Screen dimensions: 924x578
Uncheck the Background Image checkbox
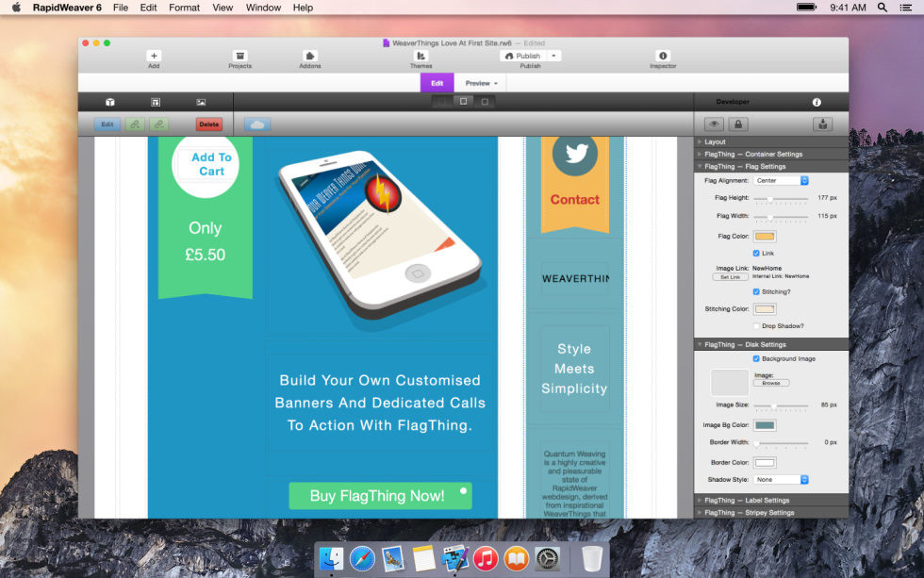(756, 359)
